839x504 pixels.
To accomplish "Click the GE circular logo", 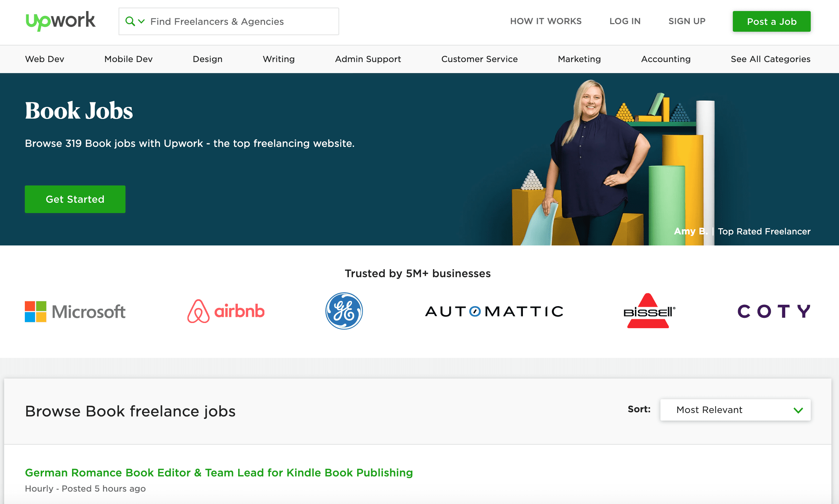I will coord(344,311).
